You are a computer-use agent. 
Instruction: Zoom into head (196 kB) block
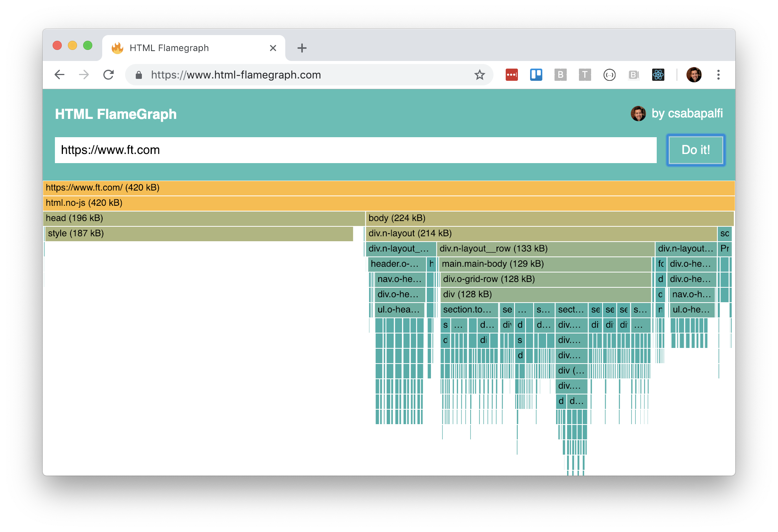click(204, 218)
